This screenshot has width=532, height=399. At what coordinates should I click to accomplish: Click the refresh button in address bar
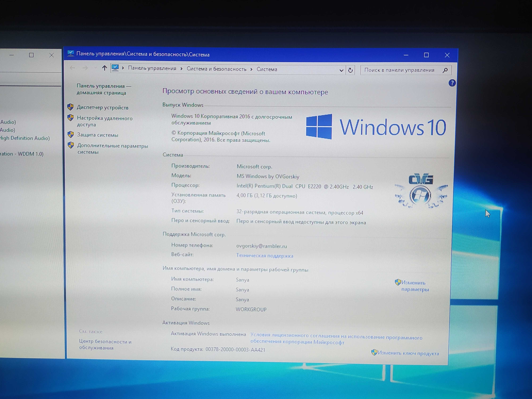[x=350, y=70]
